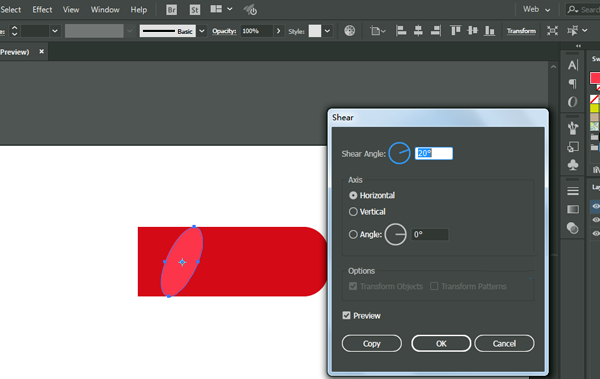Click the Recolor Artwork wheel icon

point(349,31)
